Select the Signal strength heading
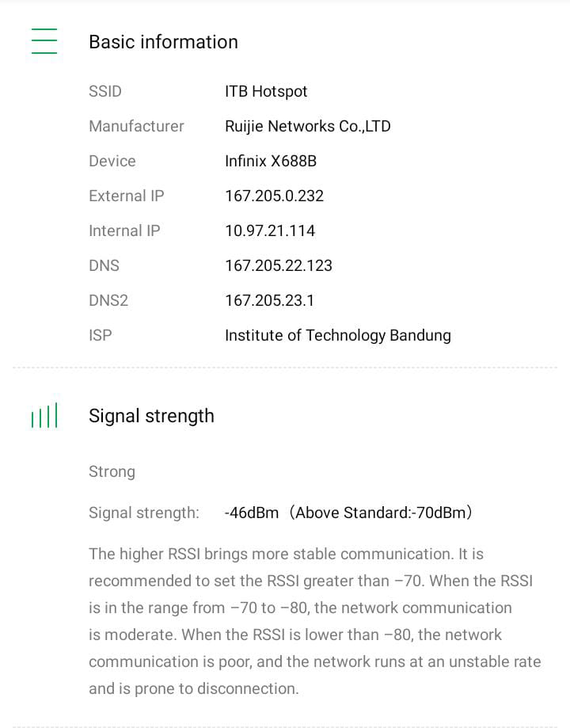 (151, 416)
